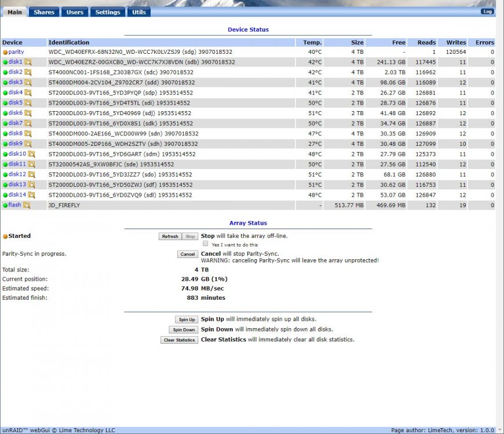The image size is (504, 434).
Task: Click the 28.49 GB current position value
Action: (204, 279)
